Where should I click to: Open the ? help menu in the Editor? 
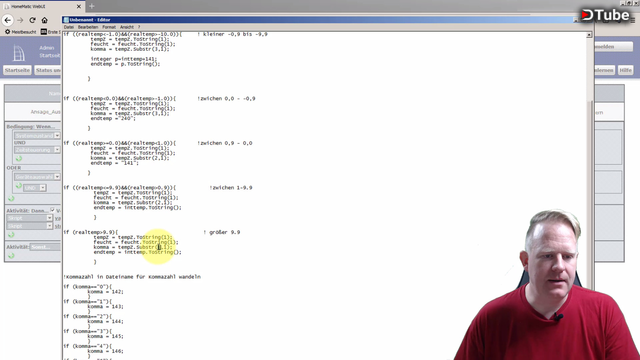(139, 27)
